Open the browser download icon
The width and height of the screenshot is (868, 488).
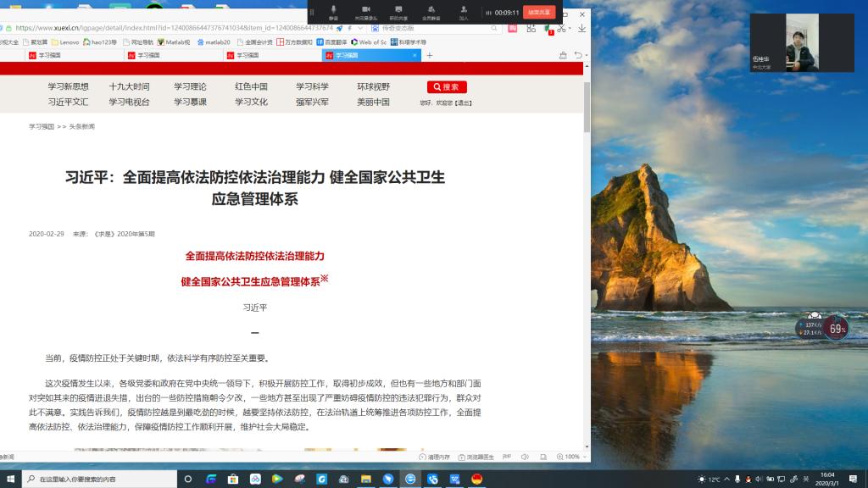click(581, 28)
